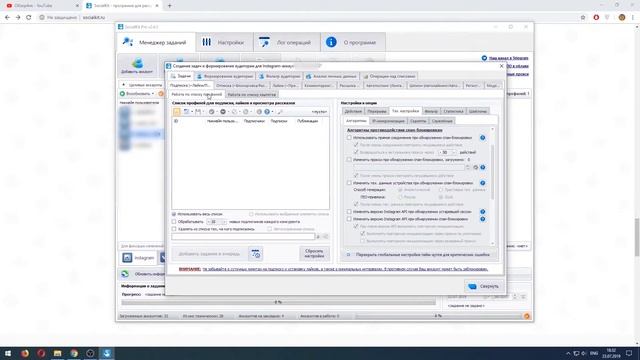The height and width of the screenshot is (360, 640).
Task: Click help icon for API version on spam block
Action: [482, 219]
